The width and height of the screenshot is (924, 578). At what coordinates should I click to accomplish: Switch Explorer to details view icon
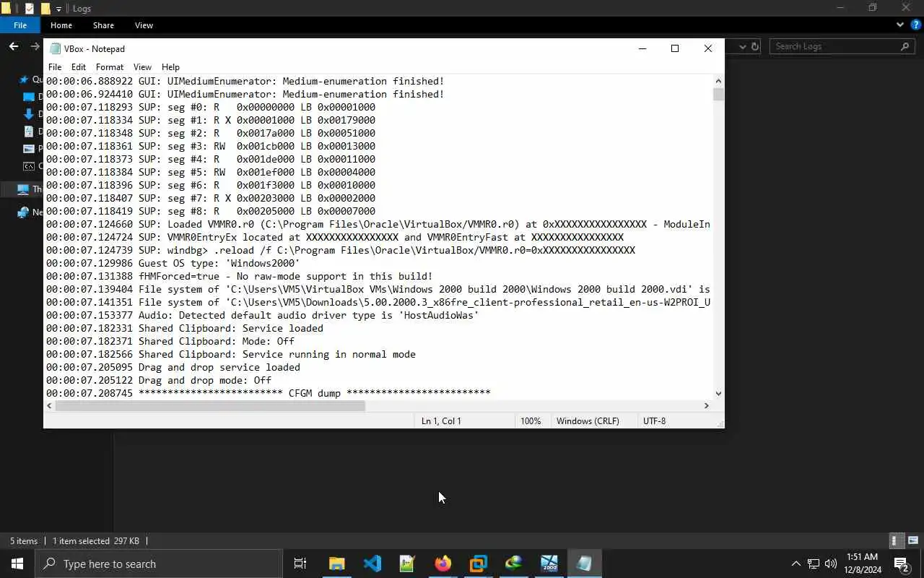pyautogui.click(x=894, y=540)
